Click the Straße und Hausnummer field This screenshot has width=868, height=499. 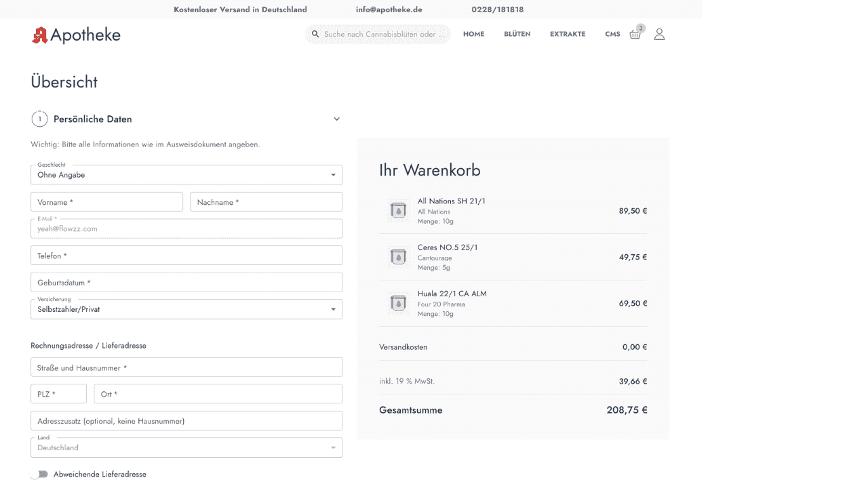[186, 367]
